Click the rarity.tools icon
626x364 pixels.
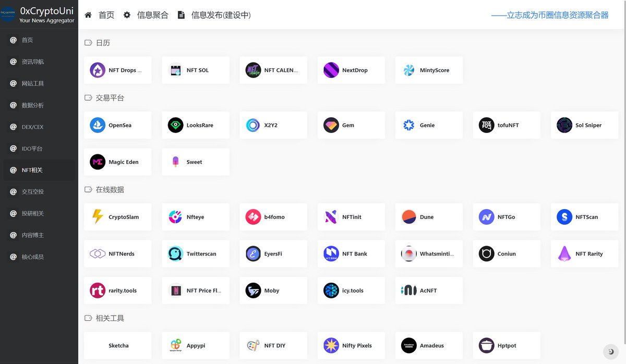[98, 290]
